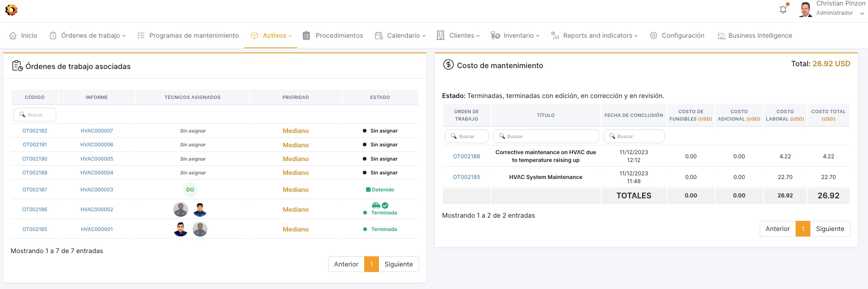Open report HVAC000002

[97, 209]
